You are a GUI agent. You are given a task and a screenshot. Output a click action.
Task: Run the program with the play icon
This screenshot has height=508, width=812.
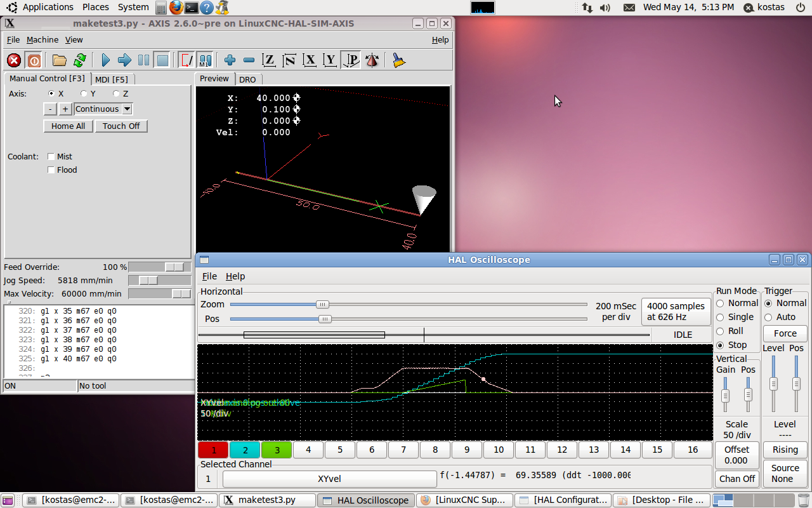tap(105, 60)
